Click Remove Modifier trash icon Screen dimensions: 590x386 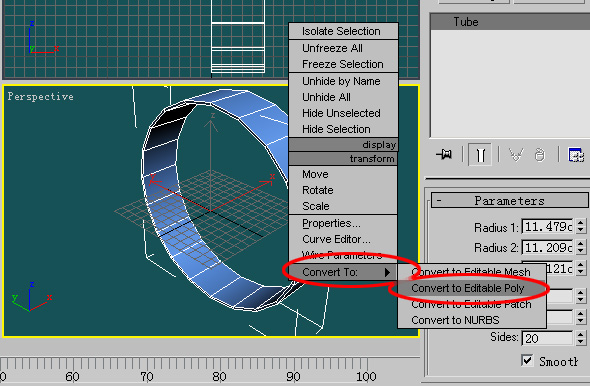(540, 154)
